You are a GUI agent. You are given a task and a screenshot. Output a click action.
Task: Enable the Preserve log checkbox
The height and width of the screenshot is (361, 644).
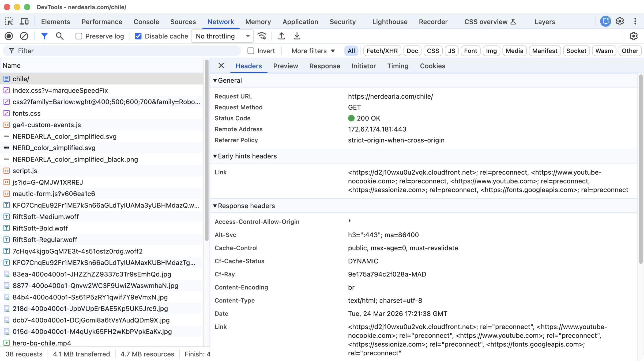[x=79, y=36]
